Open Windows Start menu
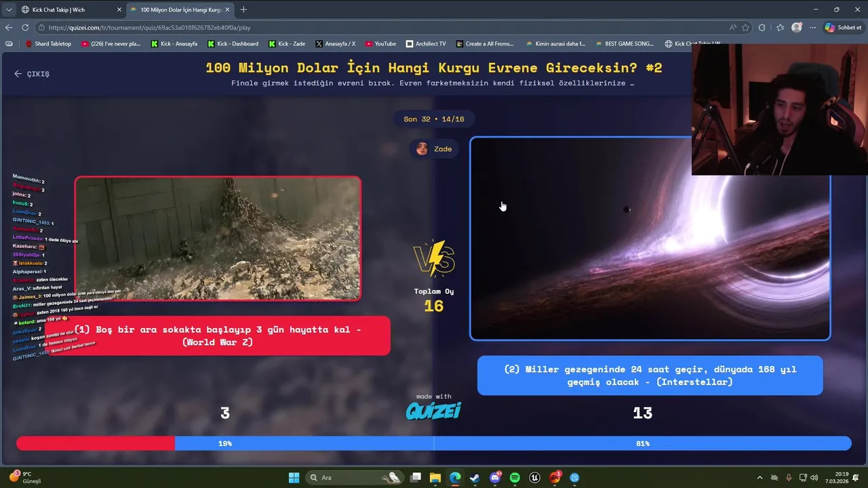868x488 pixels. point(294,478)
